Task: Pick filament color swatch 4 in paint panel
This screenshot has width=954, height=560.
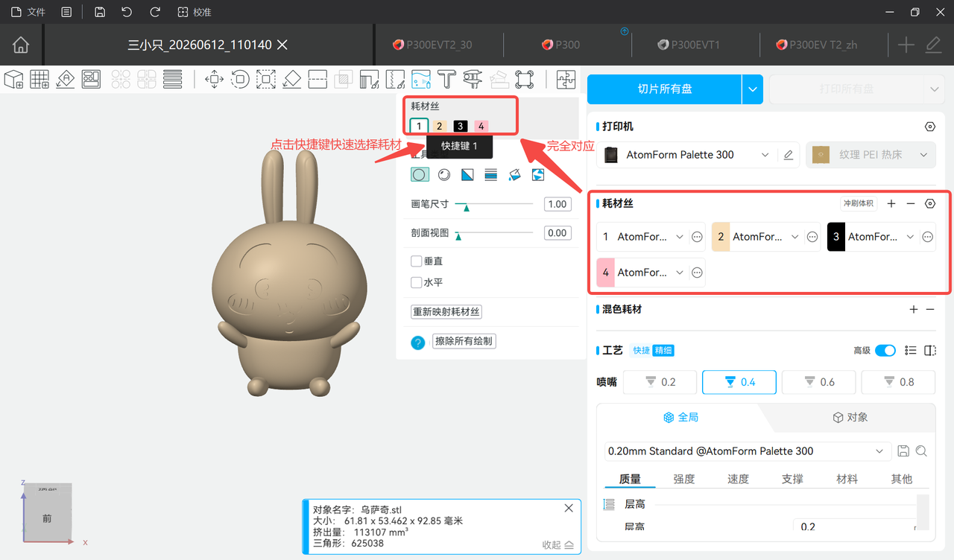Action: tap(481, 126)
